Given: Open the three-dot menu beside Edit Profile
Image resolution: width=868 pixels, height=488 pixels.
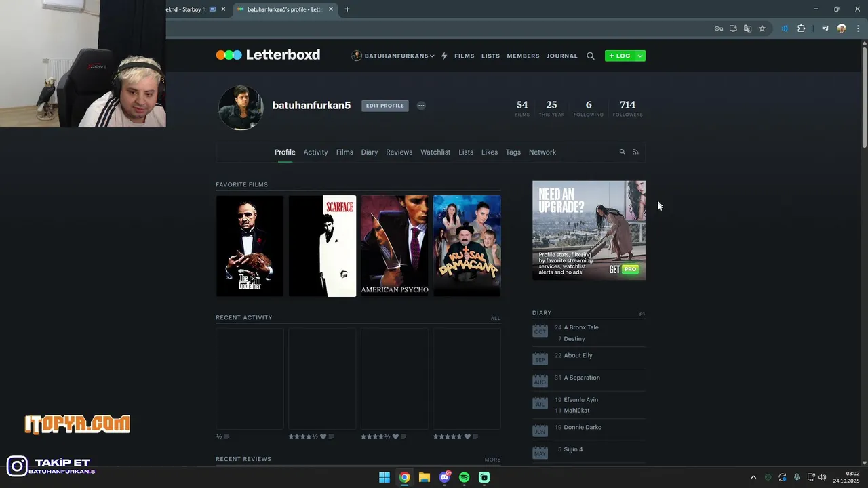Looking at the screenshot, I should [421, 106].
